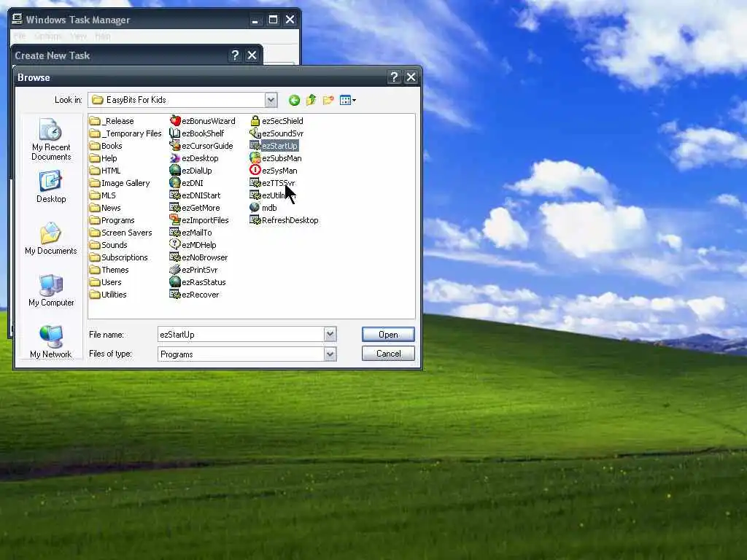Select the ezDNIStart file
This screenshot has height=560, width=747.
pos(196,195)
